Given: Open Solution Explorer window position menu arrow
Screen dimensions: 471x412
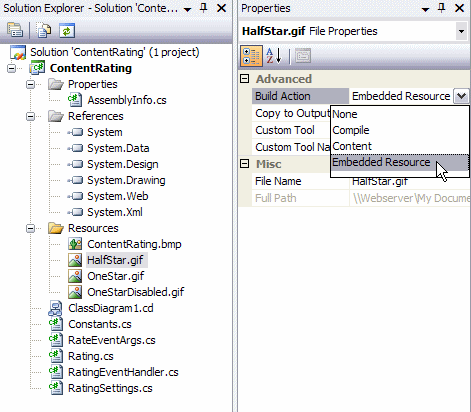Looking at the screenshot, I should point(188,9).
